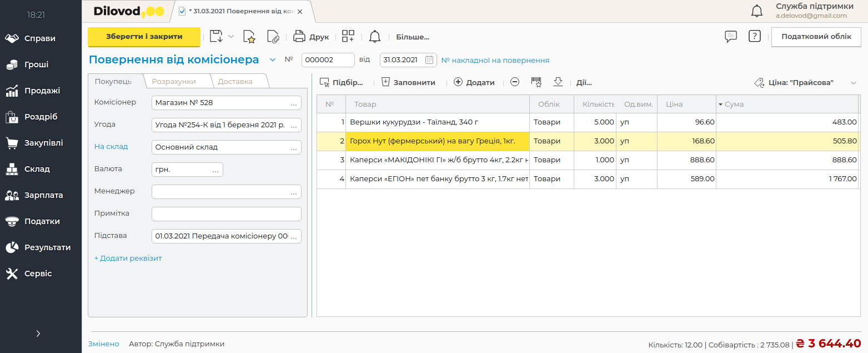
Task: Click the question mark help icon
Action: pos(754,37)
